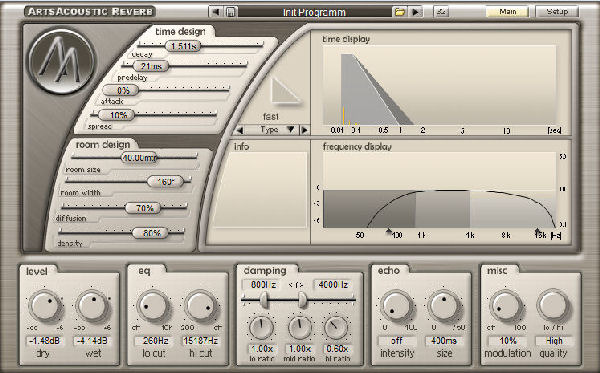600x373 pixels.
Task: Click the room width slider handle
Action: [165, 182]
